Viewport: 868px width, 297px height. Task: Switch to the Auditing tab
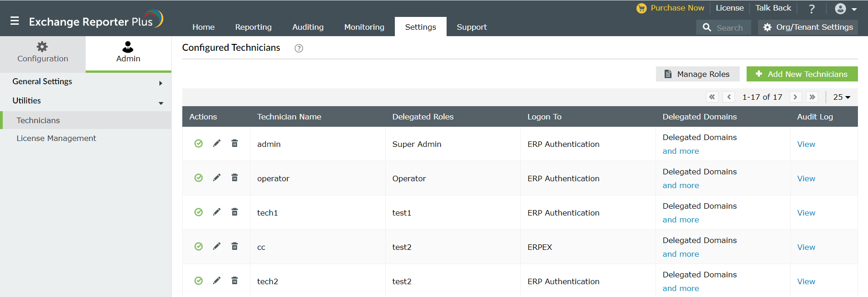[x=308, y=27]
